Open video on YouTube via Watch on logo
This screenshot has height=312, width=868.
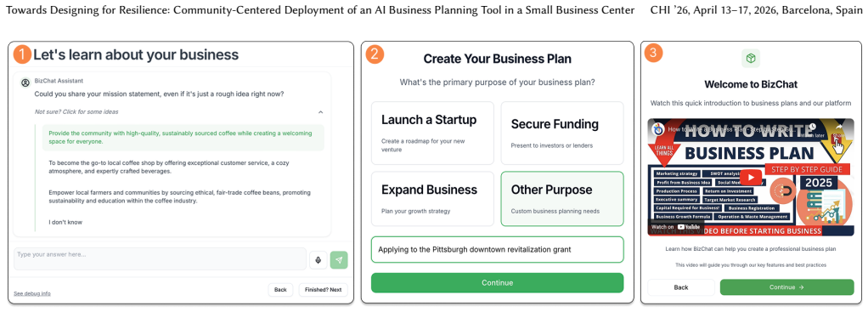pyautogui.click(x=675, y=227)
